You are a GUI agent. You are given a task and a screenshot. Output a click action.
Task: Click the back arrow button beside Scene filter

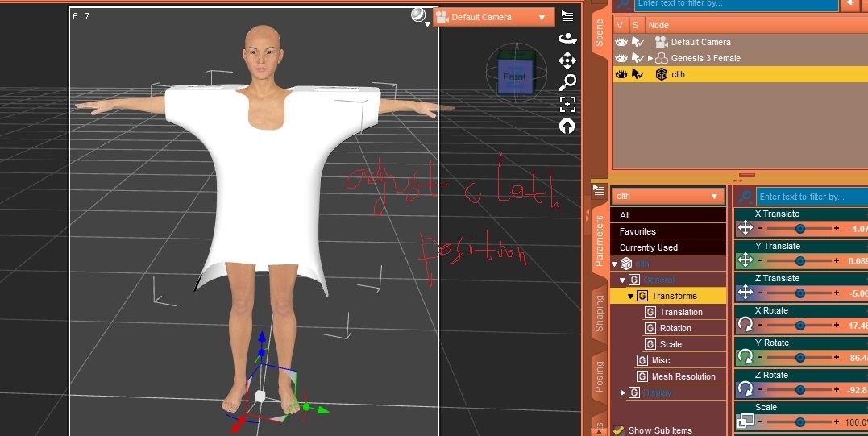[x=849, y=4]
